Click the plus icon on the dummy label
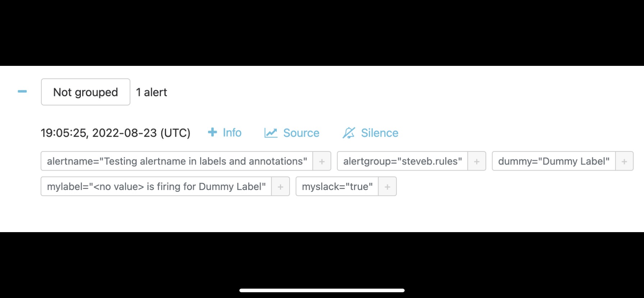Screen dimensions: 644x298 tap(624, 161)
